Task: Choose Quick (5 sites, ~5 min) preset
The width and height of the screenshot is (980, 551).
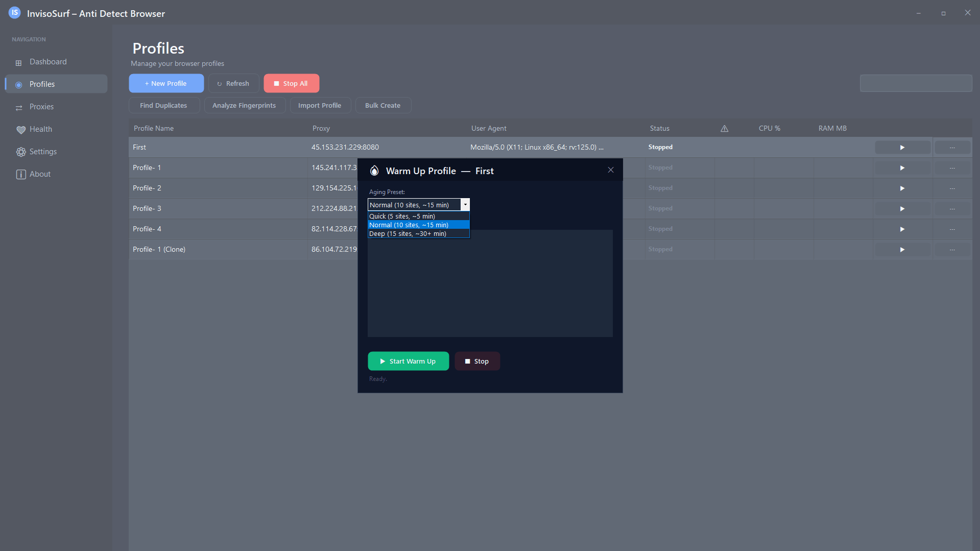Action: pyautogui.click(x=419, y=216)
